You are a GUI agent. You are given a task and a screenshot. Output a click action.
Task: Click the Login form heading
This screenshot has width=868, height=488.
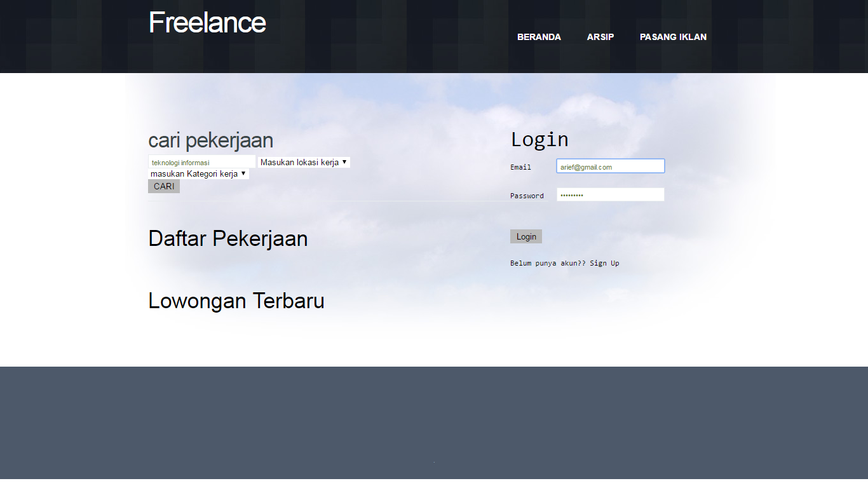(539, 140)
